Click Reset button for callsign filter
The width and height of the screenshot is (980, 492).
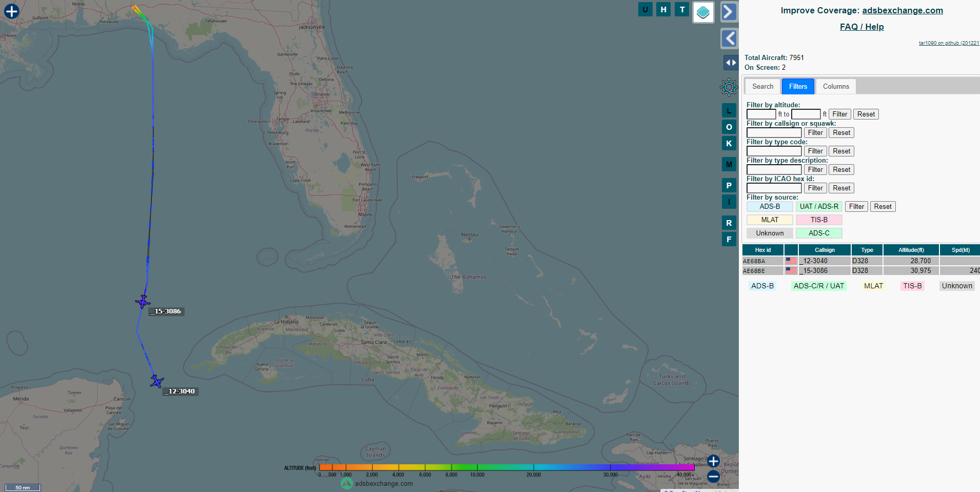point(841,132)
